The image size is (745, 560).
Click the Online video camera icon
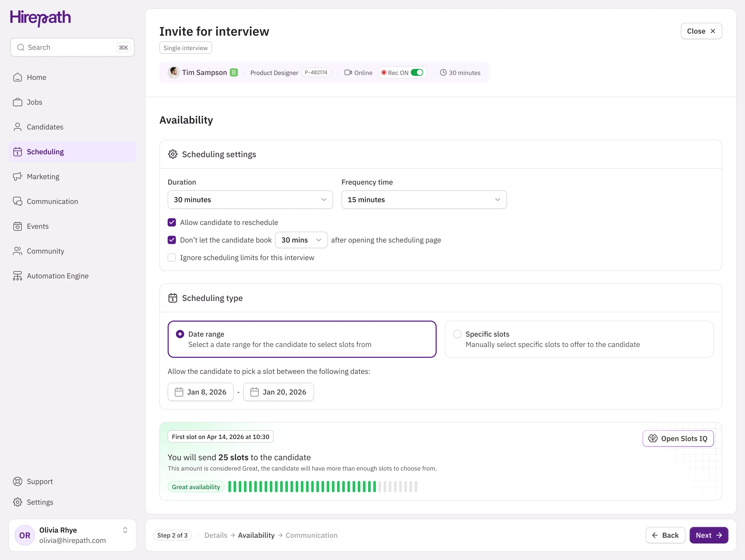pyautogui.click(x=348, y=73)
